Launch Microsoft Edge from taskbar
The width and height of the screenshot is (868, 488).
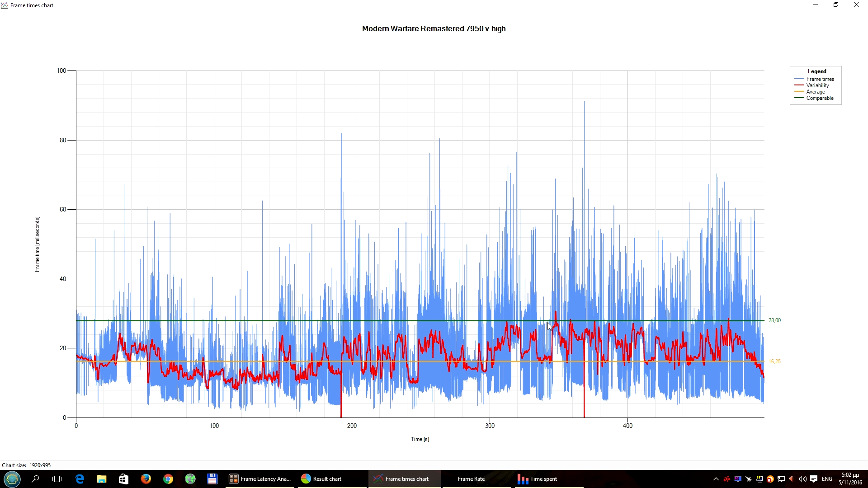(x=79, y=479)
